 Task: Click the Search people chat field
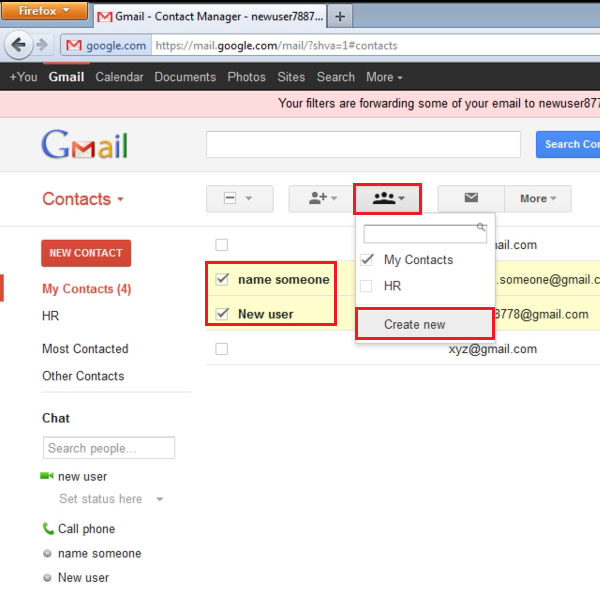pos(109,448)
